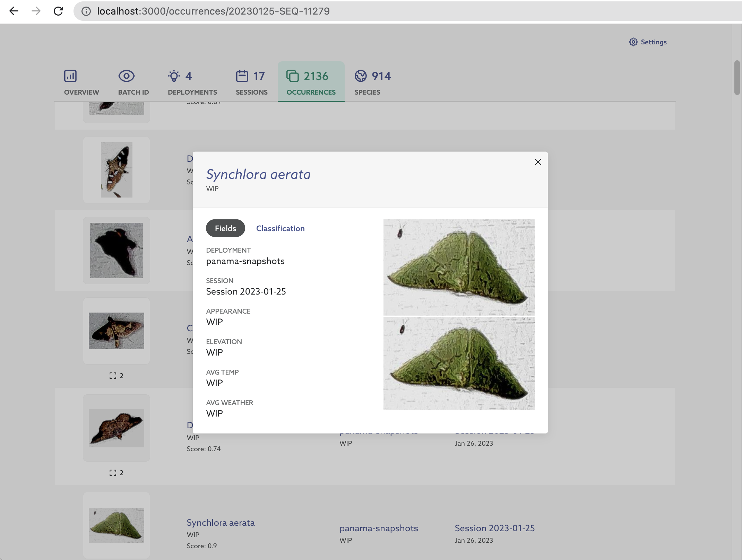Click the Sessions calendar icon
This screenshot has width=742, height=560.
(242, 76)
